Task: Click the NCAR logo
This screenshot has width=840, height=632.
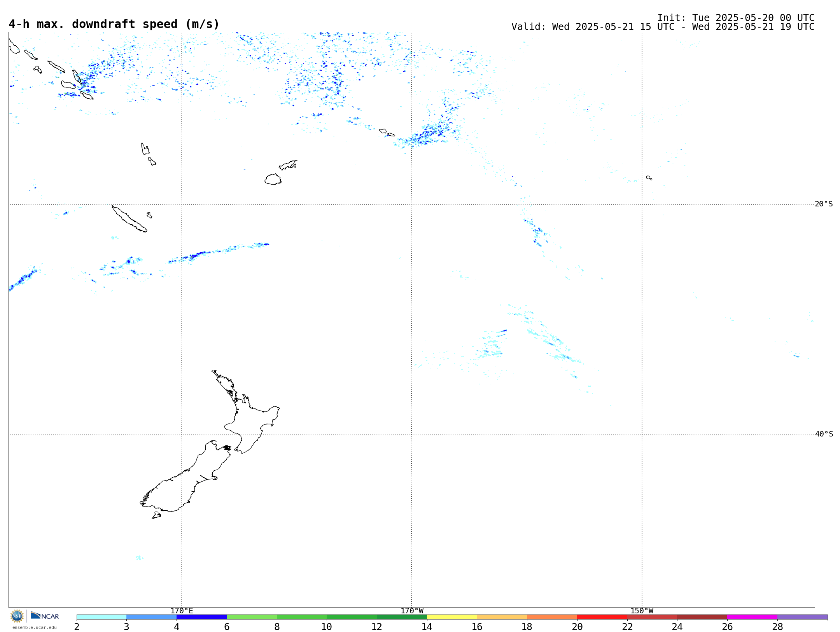Action: (x=45, y=616)
